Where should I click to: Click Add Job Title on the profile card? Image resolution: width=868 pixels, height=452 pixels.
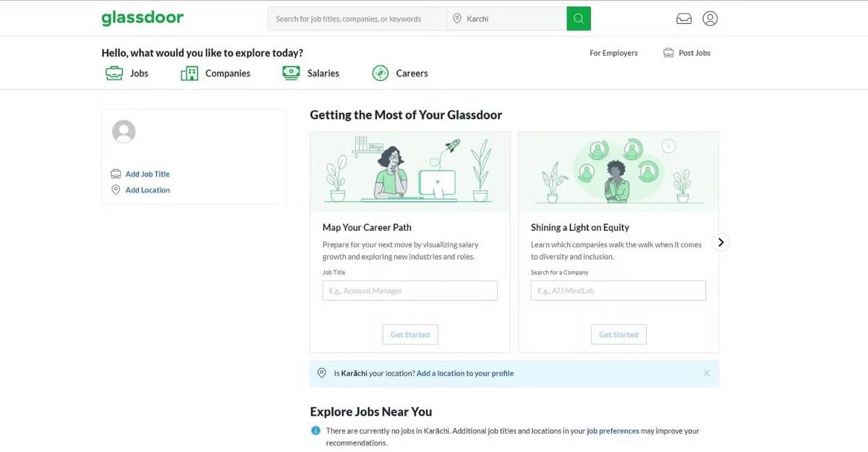[148, 174]
